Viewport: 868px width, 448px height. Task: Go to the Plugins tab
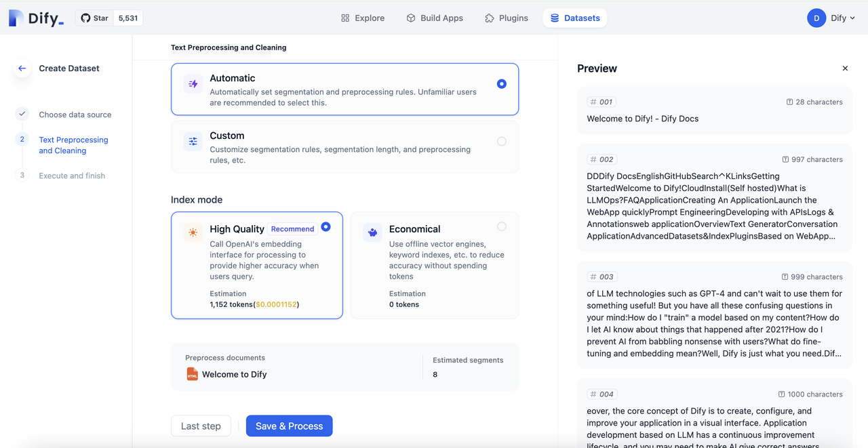(x=507, y=18)
